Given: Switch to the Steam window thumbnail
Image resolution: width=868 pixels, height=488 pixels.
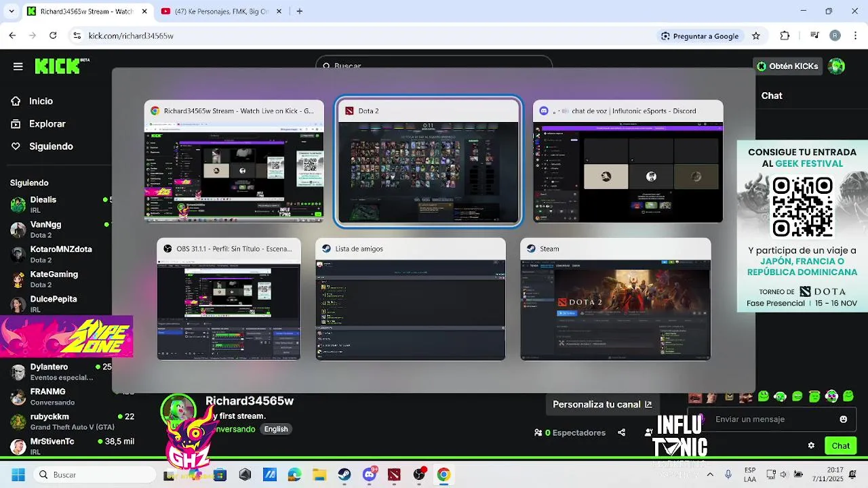Looking at the screenshot, I should click(x=616, y=299).
